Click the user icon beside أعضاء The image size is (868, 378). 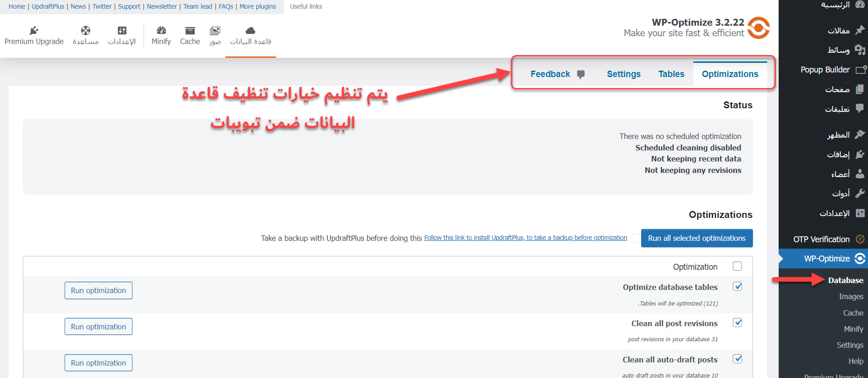(860, 174)
